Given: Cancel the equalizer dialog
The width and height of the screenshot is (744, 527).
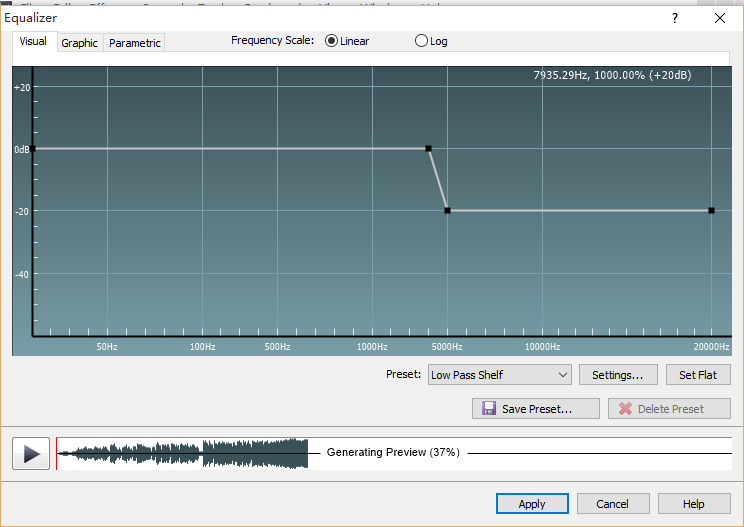Looking at the screenshot, I should coord(612,504).
